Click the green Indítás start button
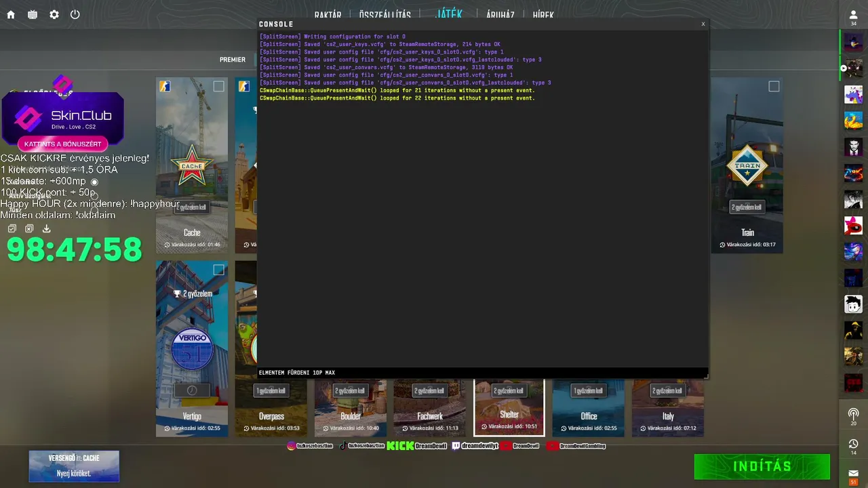The image size is (868, 488). 762,466
